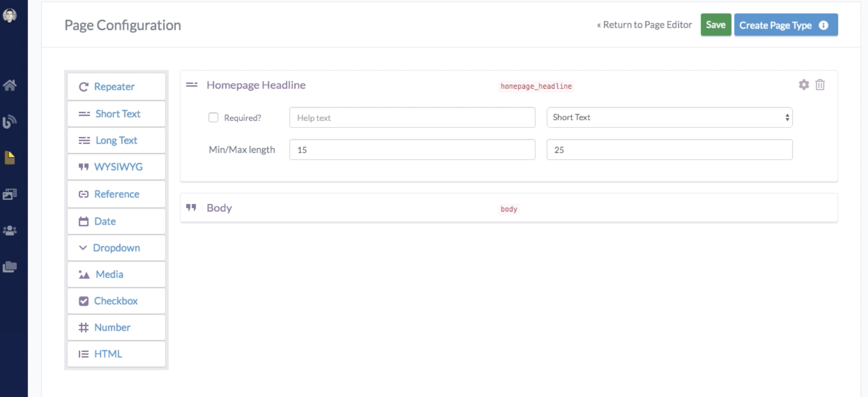
Task: Add a Dropdown field
Action: (116, 248)
